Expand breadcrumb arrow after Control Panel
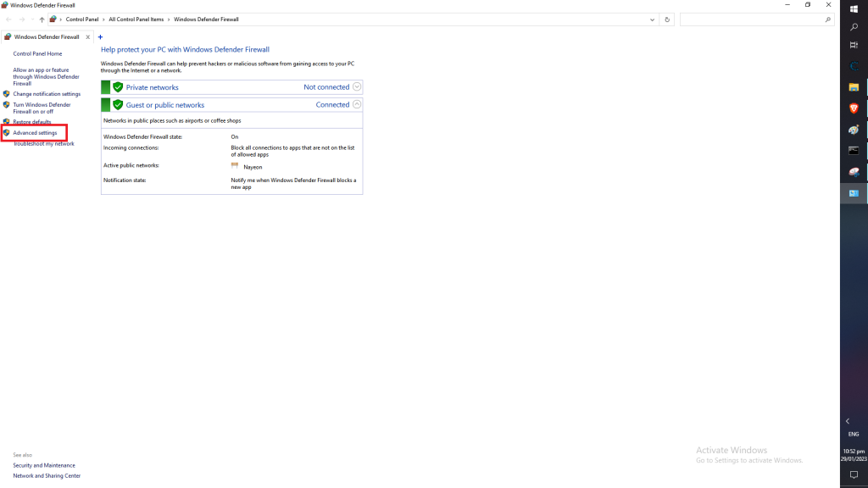868x488 pixels. point(103,19)
